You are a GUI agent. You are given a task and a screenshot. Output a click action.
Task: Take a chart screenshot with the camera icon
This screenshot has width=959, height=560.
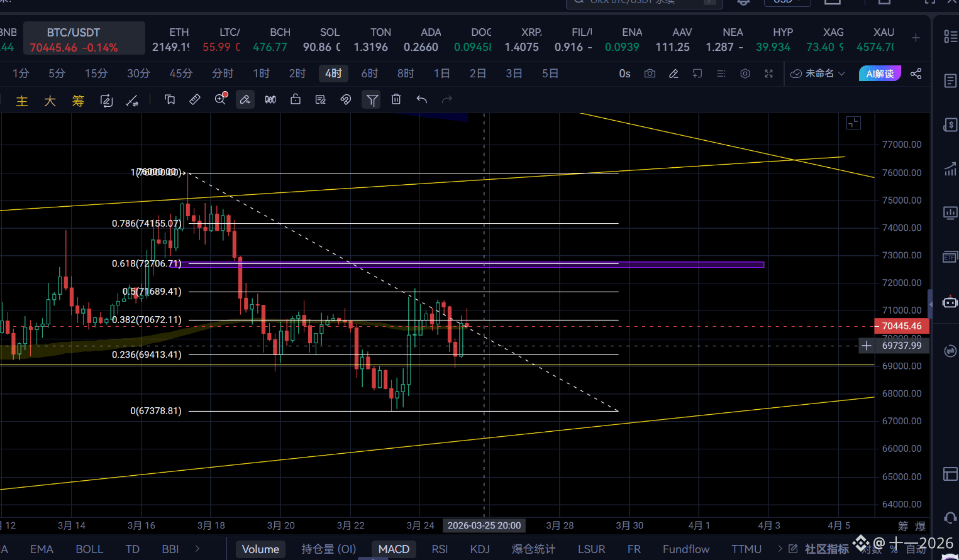coord(650,74)
